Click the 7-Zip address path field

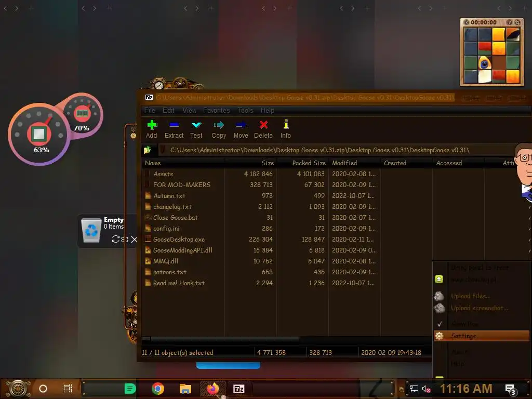click(336, 150)
